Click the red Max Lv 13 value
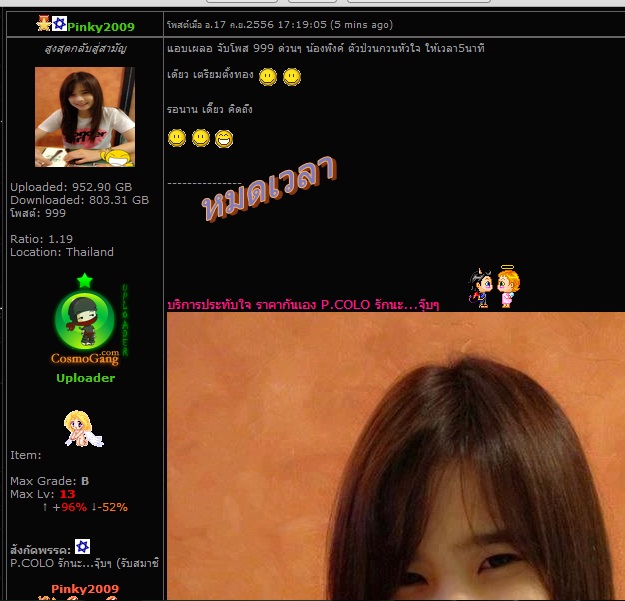The image size is (625, 601). (x=67, y=494)
